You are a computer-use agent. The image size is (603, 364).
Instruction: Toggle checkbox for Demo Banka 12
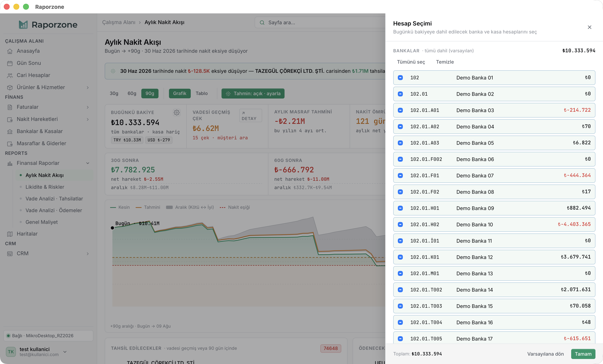point(400,257)
